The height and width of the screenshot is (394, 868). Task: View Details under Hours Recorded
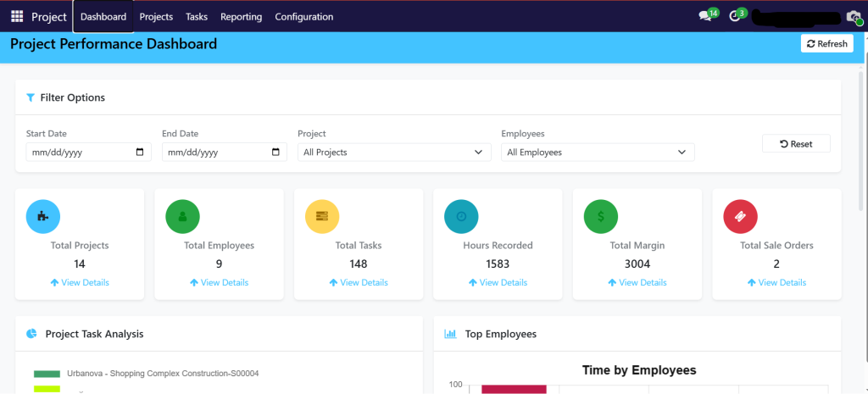498,283
